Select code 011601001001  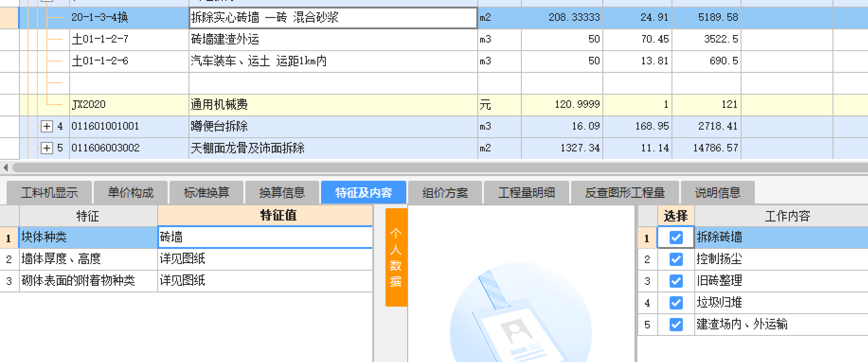pyautogui.click(x=129, y=126)
